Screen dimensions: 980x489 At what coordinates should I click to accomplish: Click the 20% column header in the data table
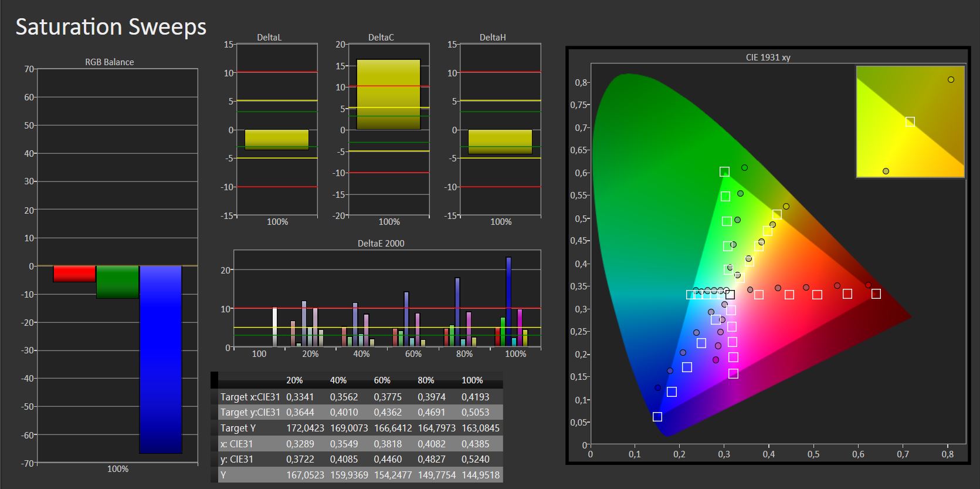[x=295, y=380]
